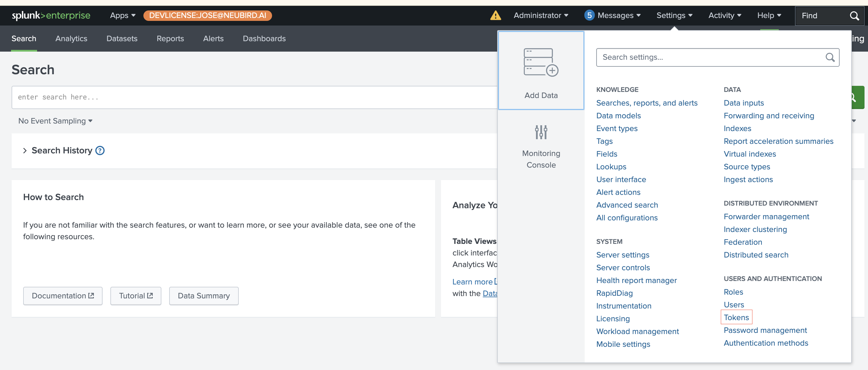Select the Search tab
This screenshot has width=868, height=370.
pyautogui.click(x=23, y=39)
